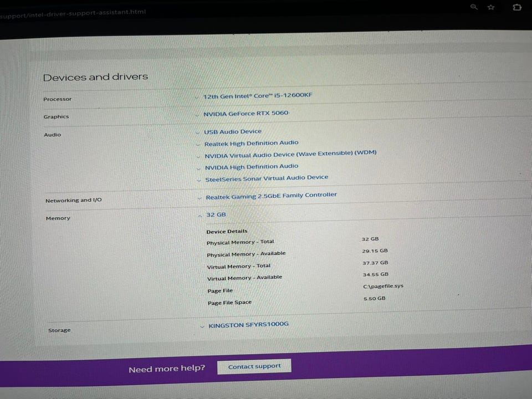Screen dimensions: 532x399
Task: Click the Devices and drivers heading
Action: tap(95, 77)
